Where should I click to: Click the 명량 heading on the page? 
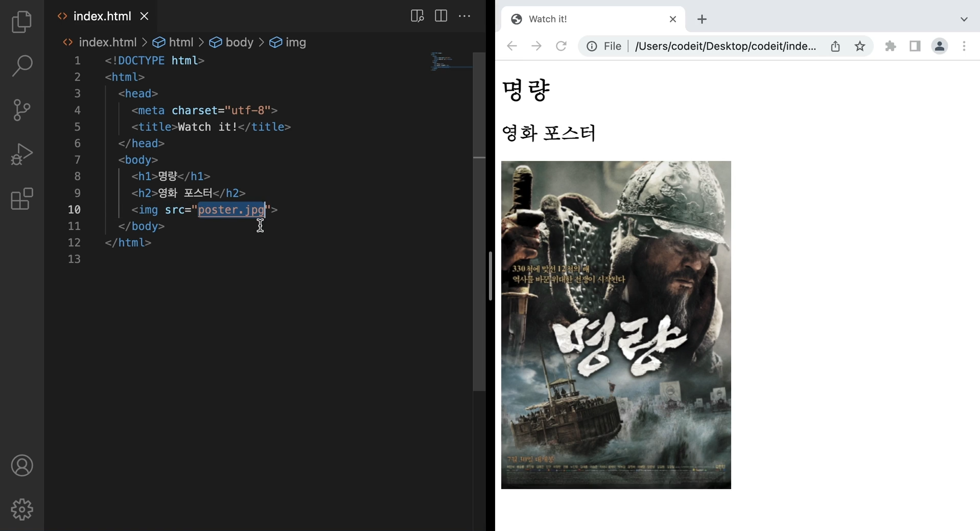(526, 90)
